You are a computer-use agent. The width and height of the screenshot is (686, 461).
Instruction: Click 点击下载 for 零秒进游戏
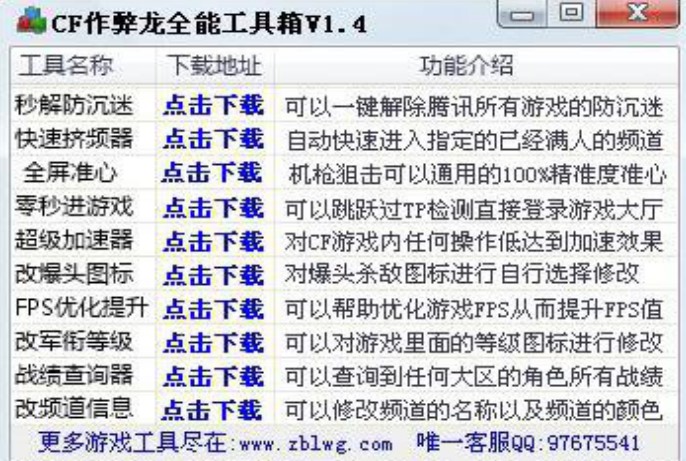click(214, 207)
